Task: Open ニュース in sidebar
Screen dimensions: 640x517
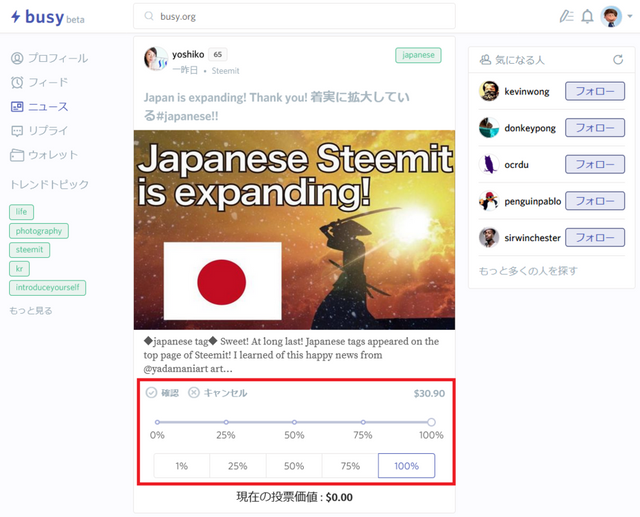Action: (39, 107)
